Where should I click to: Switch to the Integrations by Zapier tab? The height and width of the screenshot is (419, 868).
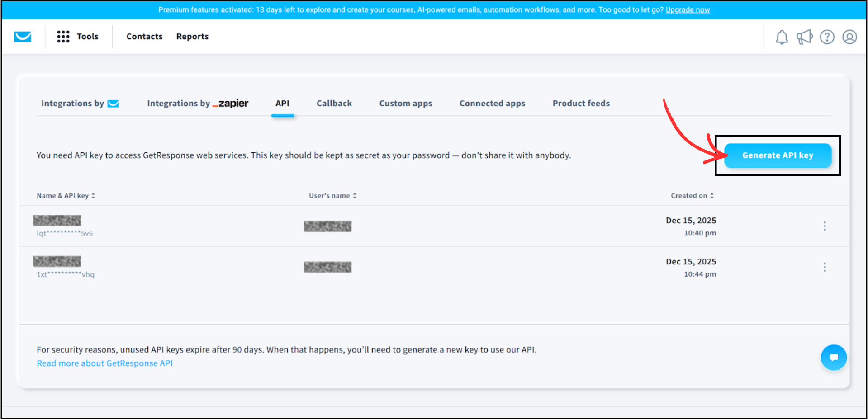coord(197,103)
